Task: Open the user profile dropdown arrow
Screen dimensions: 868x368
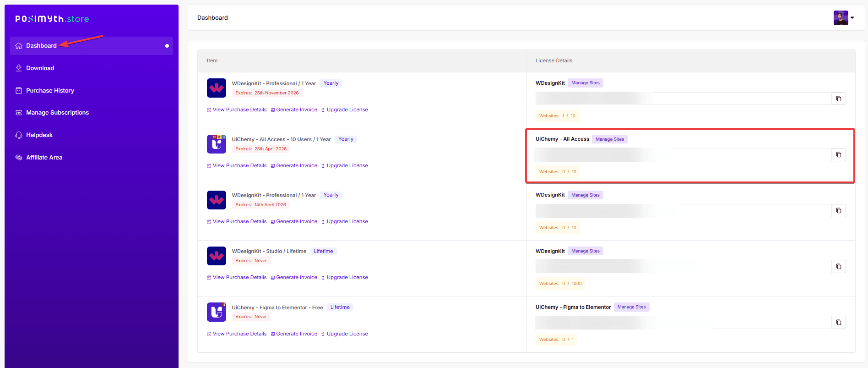Action: pos(852,18)
